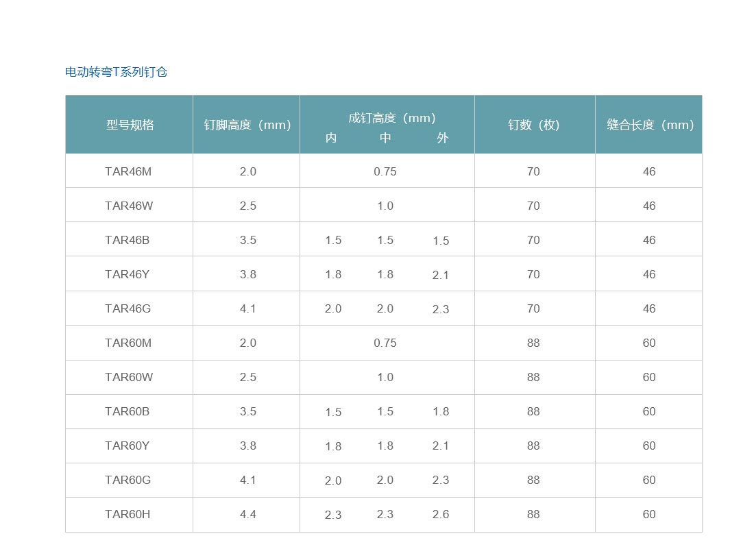
Task: Click staple count 88 in TAR60M row
Action: 533,343
